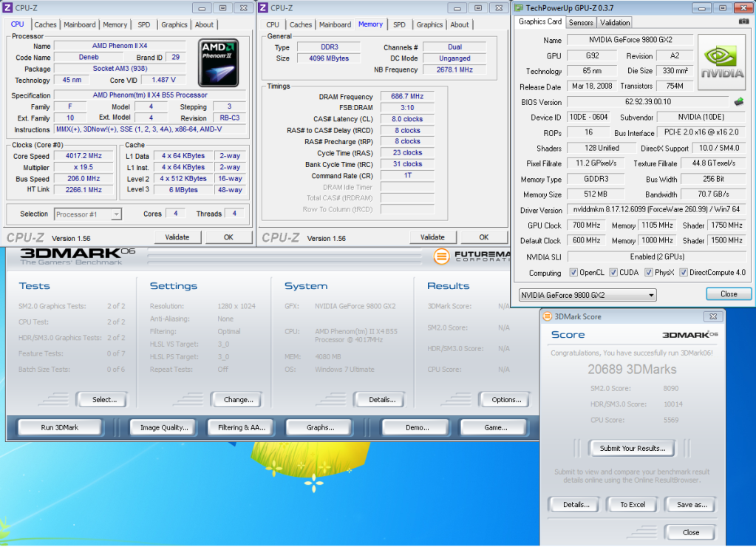
Task: Click the GPU Clock value "700 MHz"
Action: click(586, 225)
